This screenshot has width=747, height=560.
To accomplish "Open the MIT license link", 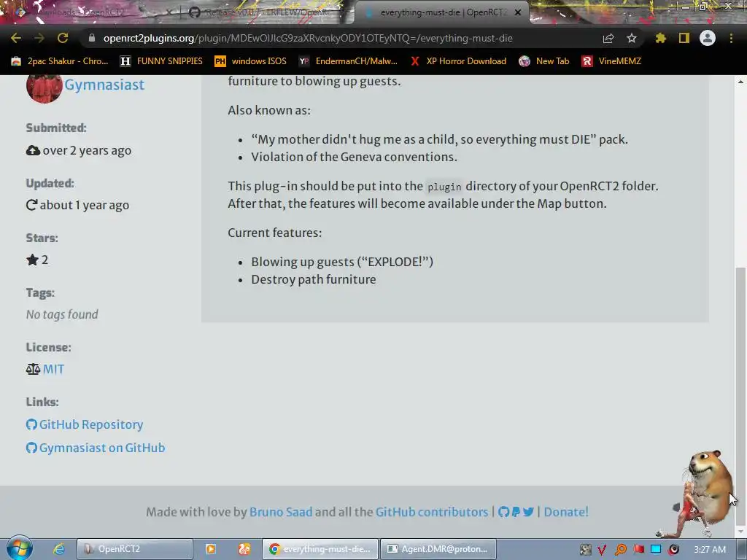I will coord(53,369).
